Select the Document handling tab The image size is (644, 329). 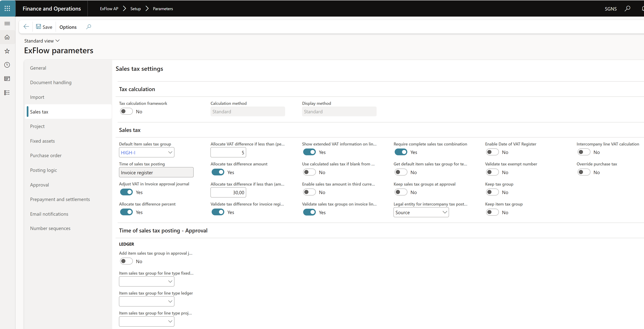(51, 82)
